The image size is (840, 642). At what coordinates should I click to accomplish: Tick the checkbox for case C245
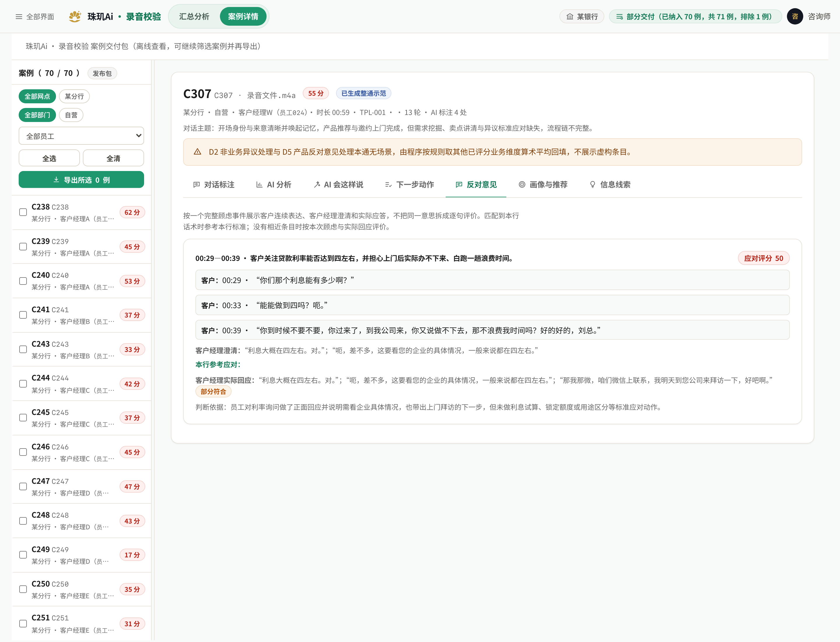(x=23, y=418)
